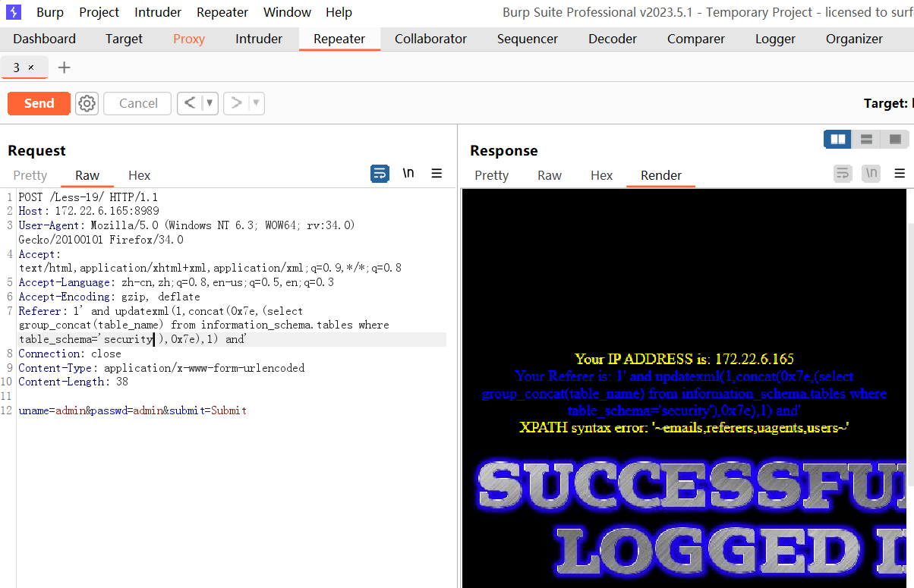Toggle word wrap in the Request panel
Viewport: 914px width, 588px height.
tap(380, 174)
